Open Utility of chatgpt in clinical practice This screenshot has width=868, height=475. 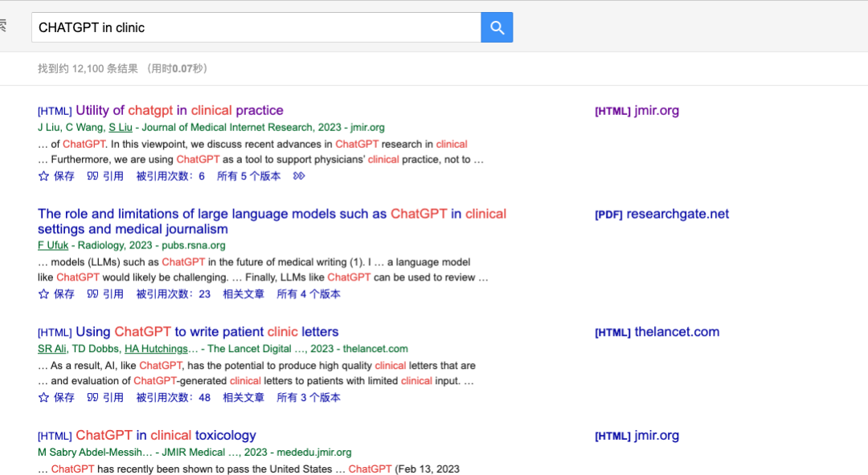click(179, 110)
